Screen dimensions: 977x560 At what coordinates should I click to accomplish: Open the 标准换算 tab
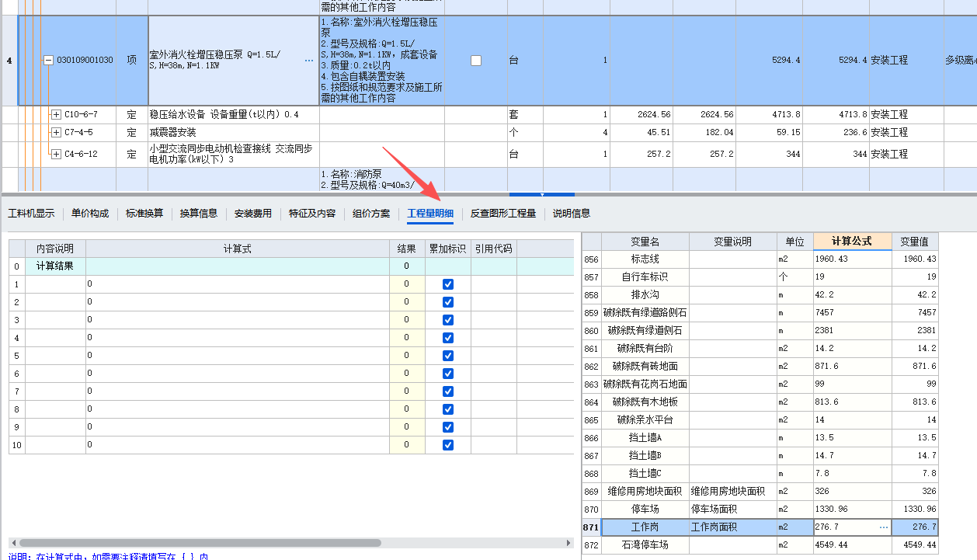[144, 214]
